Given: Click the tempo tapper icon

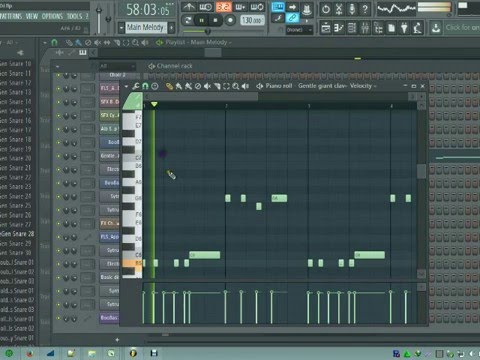Looking at the screenshot, I should (x=417, y=28).
